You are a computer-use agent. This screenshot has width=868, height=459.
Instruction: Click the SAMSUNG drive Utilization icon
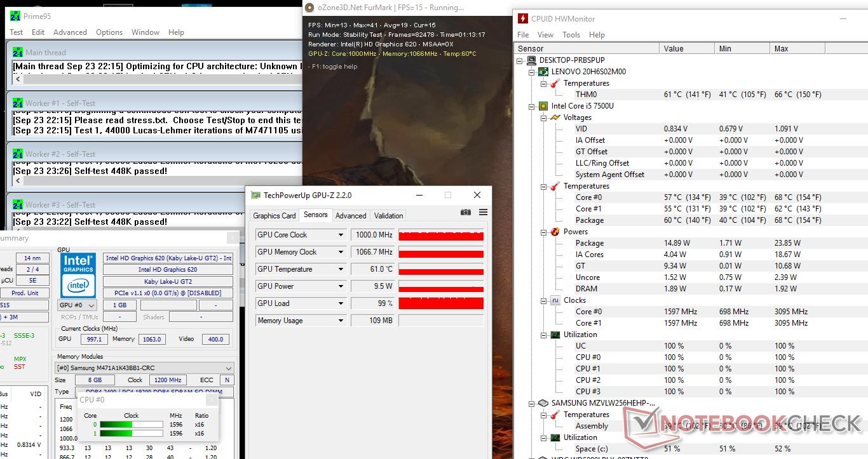click(555, 437)
